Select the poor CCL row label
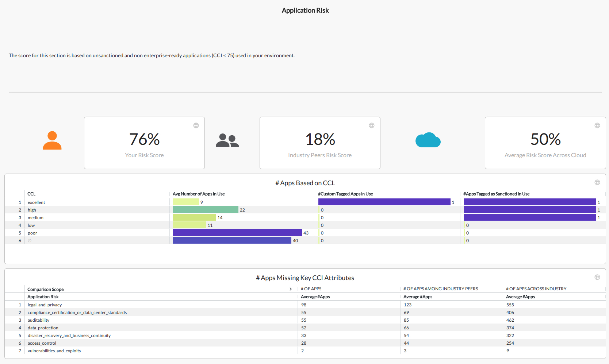The width and height of the screenshot is (609, 364). (x=32, y=233)
